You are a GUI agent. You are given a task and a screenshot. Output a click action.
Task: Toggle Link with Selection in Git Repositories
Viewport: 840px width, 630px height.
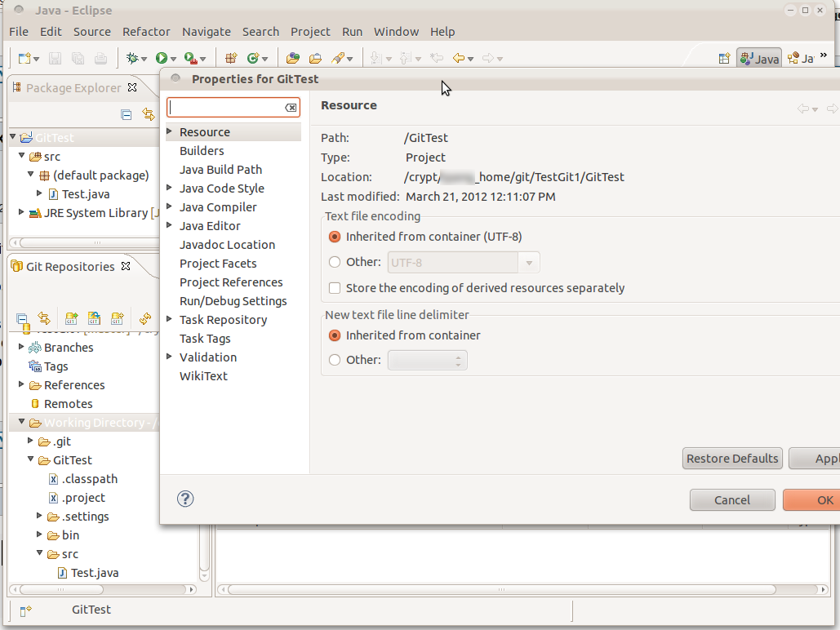[44, 319]
